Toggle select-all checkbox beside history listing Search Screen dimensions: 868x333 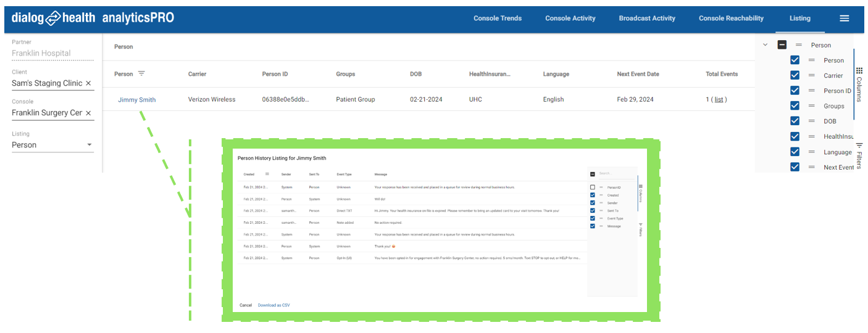(x=593, y=175)
